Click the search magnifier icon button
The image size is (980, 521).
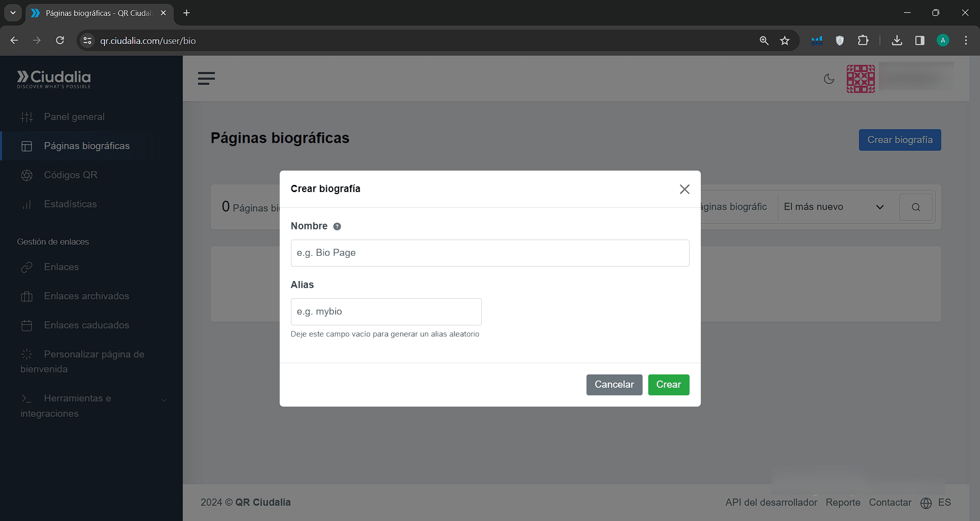[x=916, y=207]
